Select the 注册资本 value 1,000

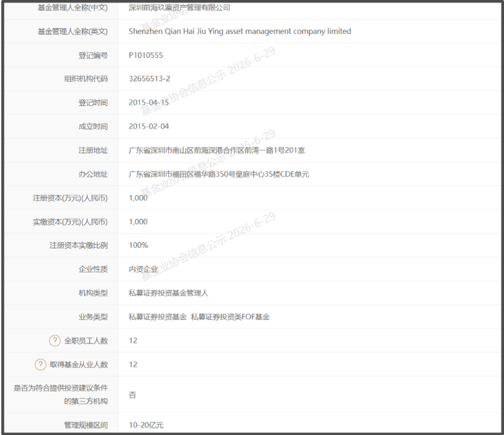[138, 198]
